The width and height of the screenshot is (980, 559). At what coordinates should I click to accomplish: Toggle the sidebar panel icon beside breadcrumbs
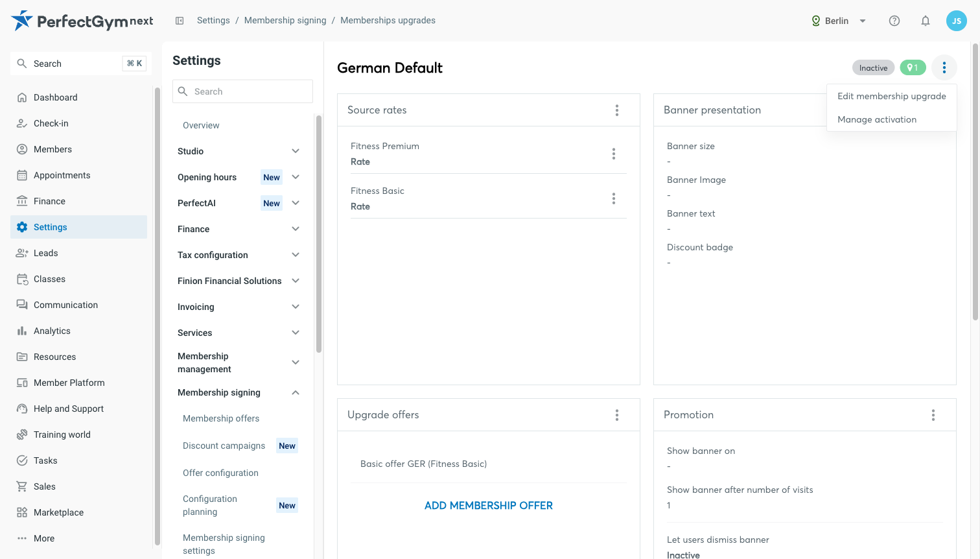point(180,21)
